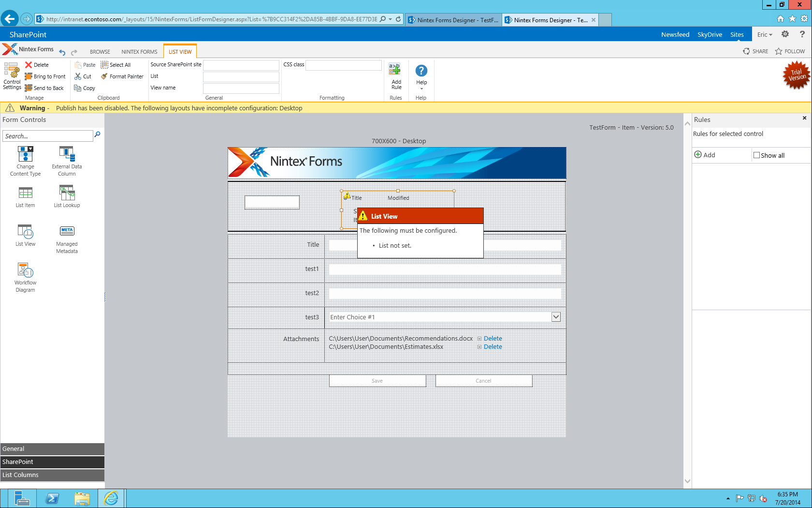Screen dimensions: 812x508
Task: Click Bring to Front
Action: [45, 76]
